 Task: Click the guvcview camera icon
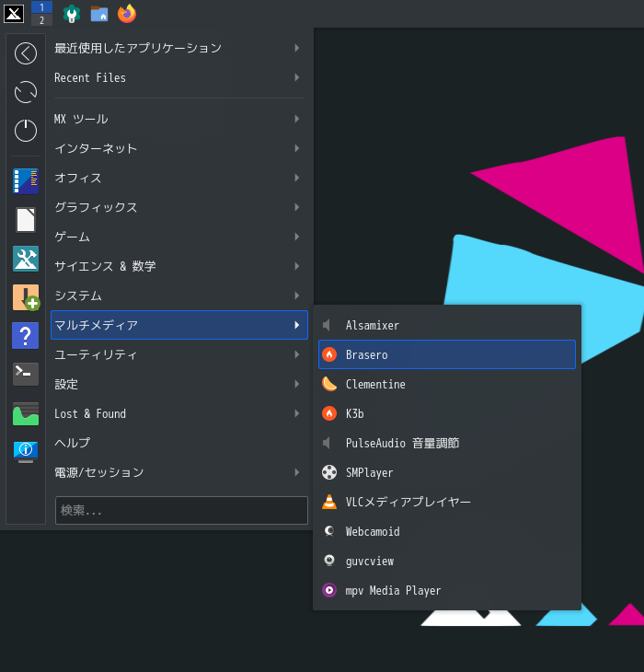(x=329, y=561)
